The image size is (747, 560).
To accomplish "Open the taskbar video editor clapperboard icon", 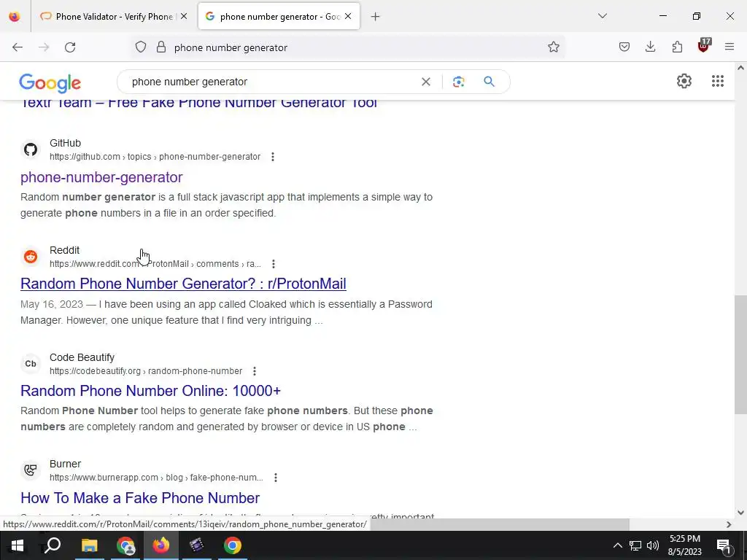I will click(x=196, y=545).
